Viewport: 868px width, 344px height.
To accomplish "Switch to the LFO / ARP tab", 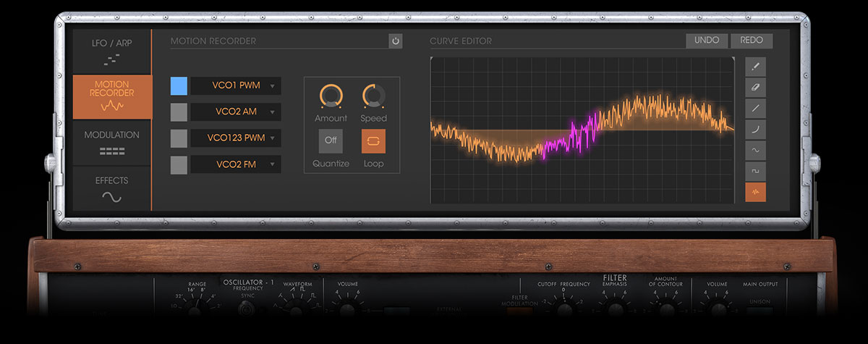I will click(111, 51).
